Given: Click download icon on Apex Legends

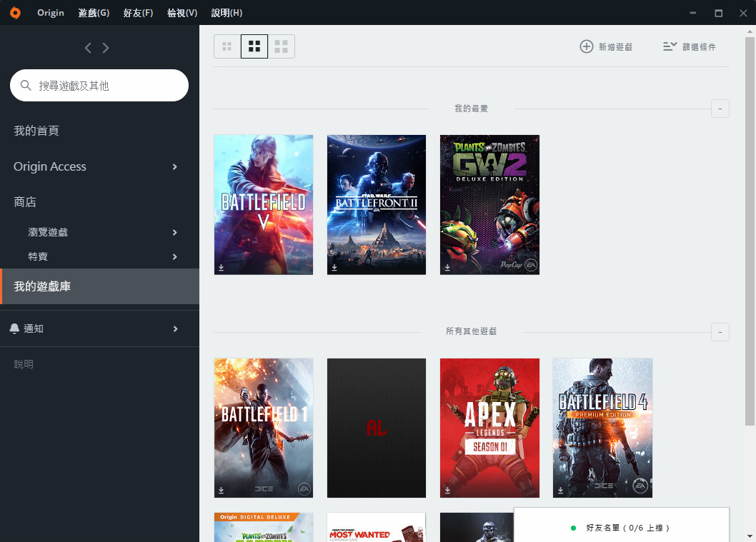Looking at the screenshot, I should tap(447, 490).
